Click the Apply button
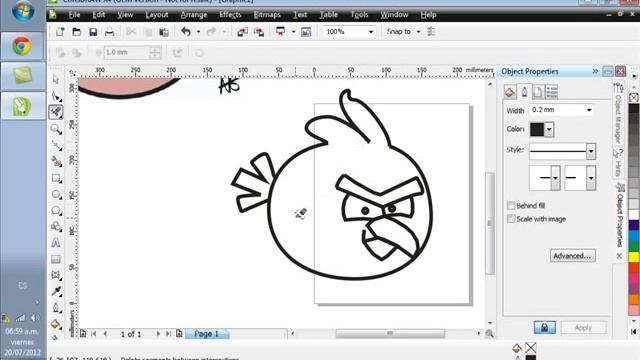640x360 pixels. pos(583,327)
